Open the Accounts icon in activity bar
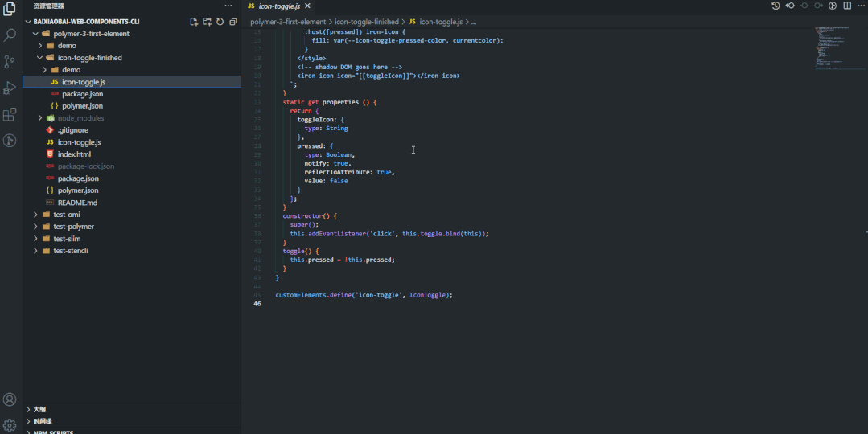The height and width of the screenshot is (434, 868). coord(10,399)
